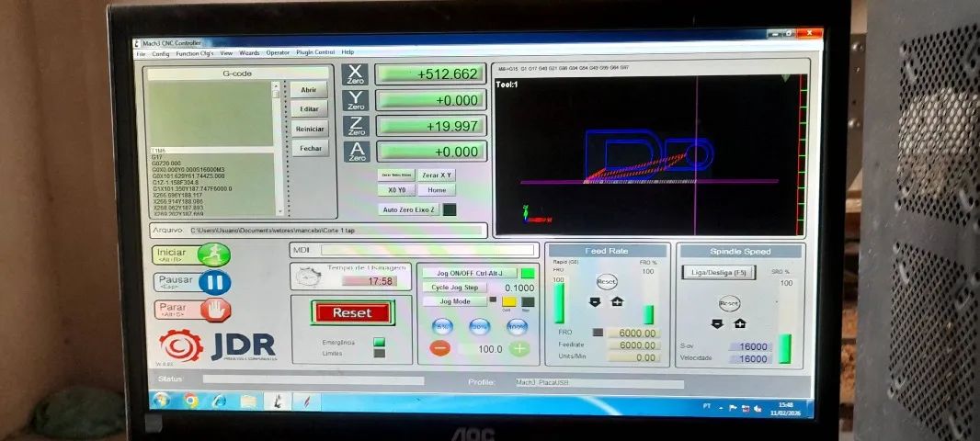Click the Zerar X Y button
Screen dimensions: 980x441
coord(437,175)
